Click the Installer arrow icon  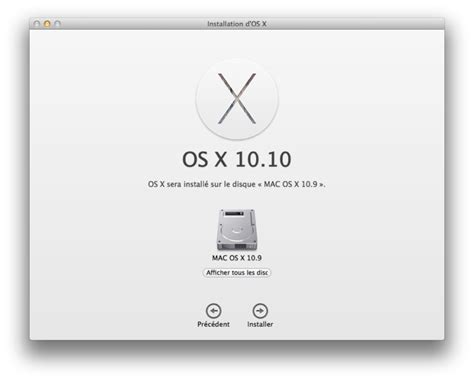click(260, 311)
